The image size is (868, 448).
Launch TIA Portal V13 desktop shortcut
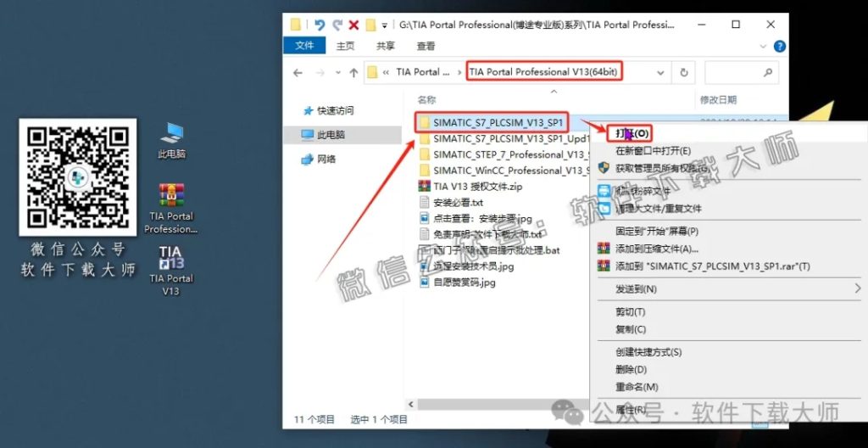tap(171, 272)
